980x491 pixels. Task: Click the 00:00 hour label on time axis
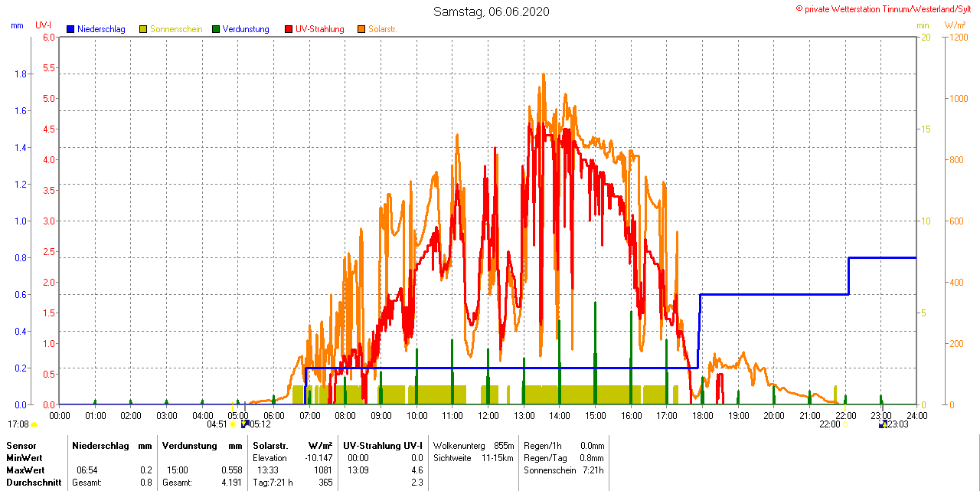60,415
